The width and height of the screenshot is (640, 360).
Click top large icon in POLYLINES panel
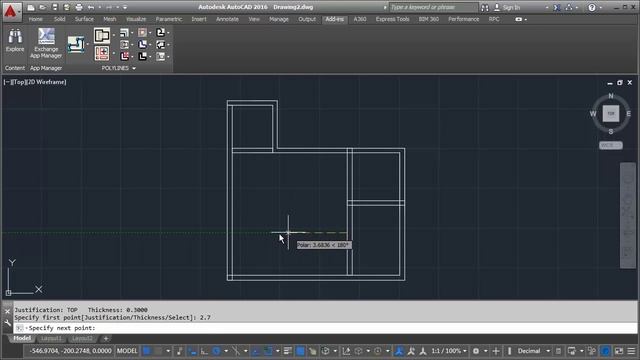102,36
